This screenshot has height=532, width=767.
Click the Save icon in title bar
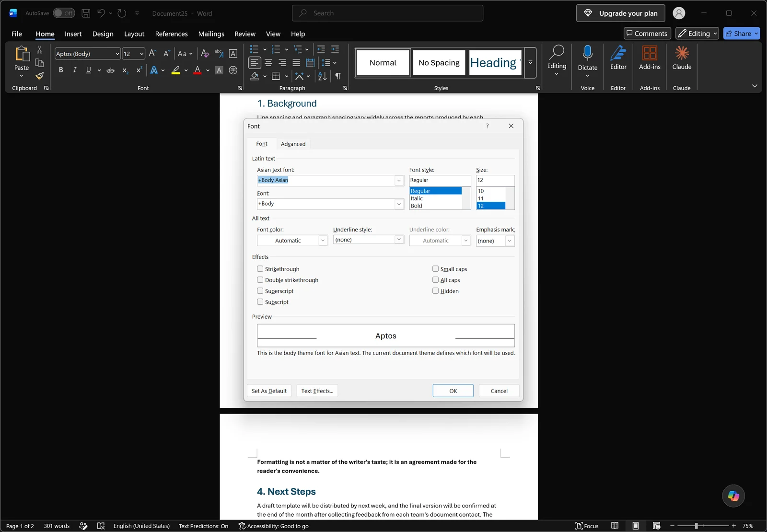coord(86,13)
